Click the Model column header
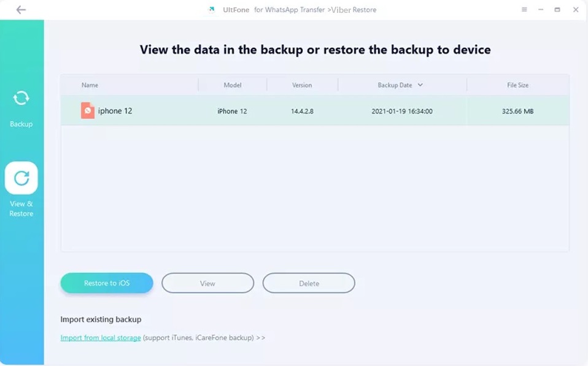Viewport: 588px width, 366px height. (x=233, y=85)
